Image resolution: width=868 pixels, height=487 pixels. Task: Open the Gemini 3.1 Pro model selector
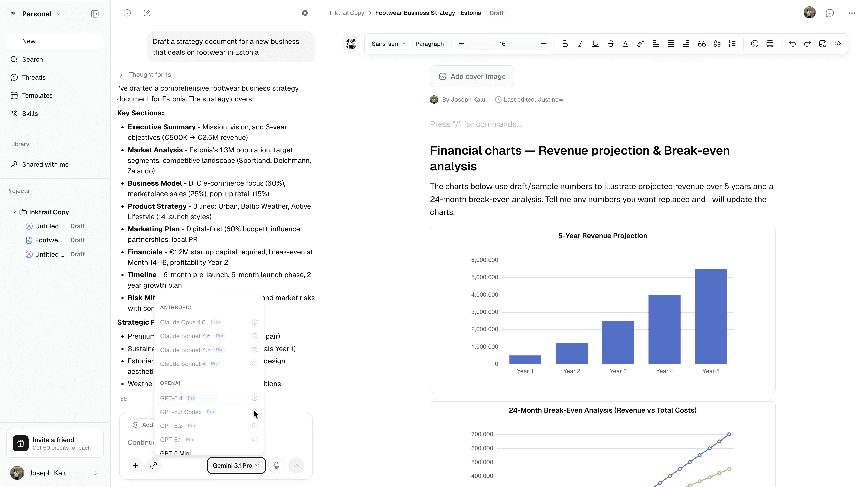(x=236, y=465)
